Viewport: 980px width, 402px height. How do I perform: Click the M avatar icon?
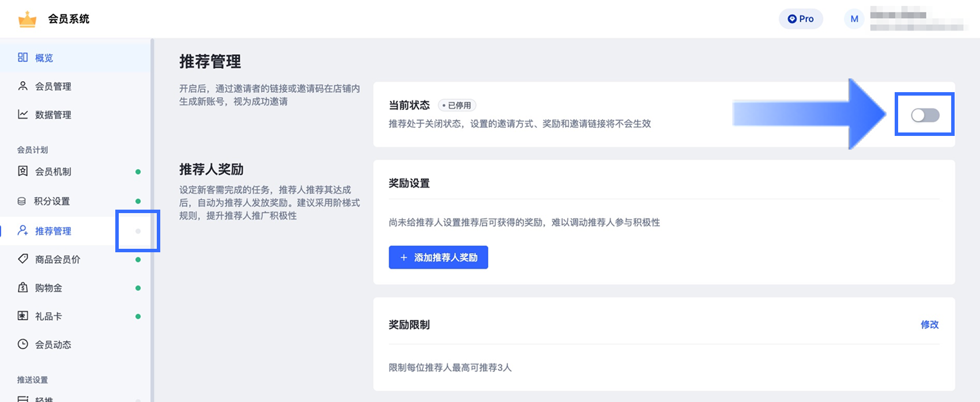(854, 19)
